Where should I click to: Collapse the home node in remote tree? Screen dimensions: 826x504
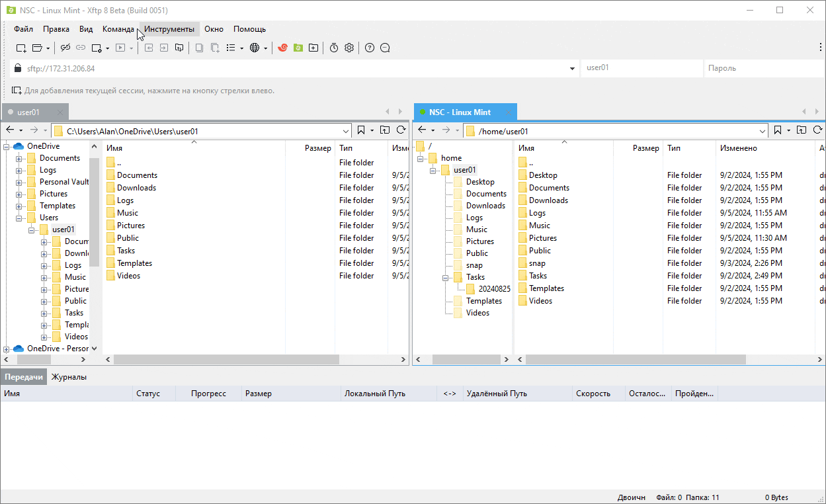(421, 159)
